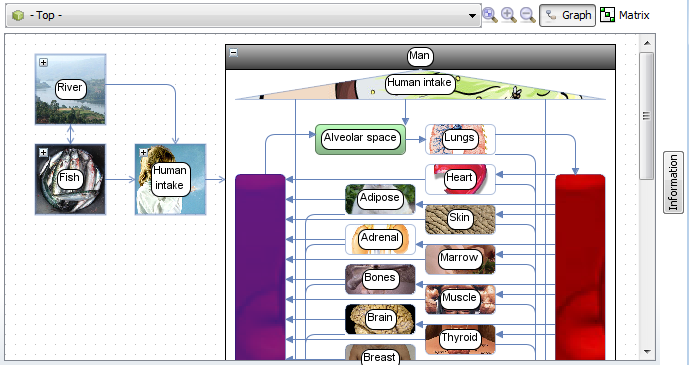Expand the River subsystem plus icon
Screen dimensions: 689x365
pos(43,62)
